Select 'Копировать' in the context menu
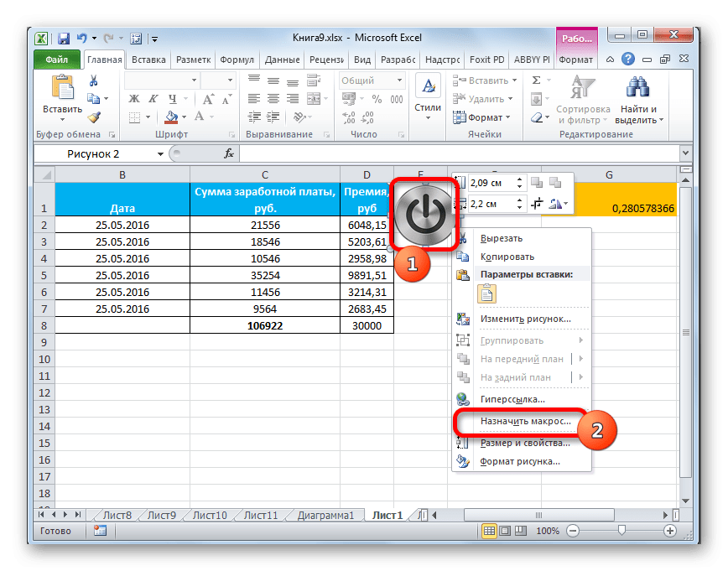Screen dimensions: 728x571 (507, 257)
